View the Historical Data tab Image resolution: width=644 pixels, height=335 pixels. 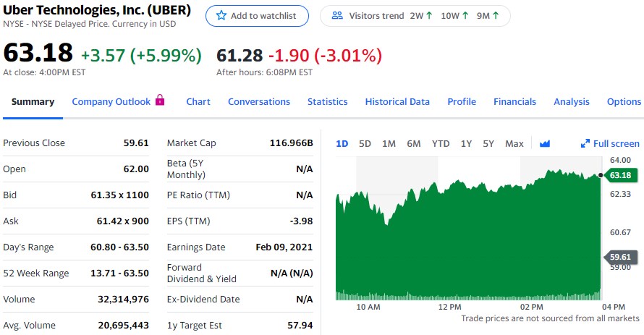pos(397,102)
